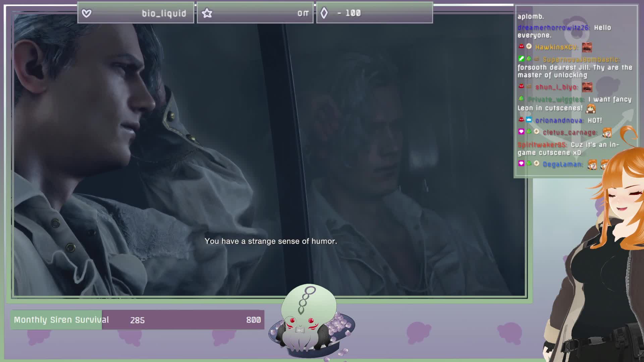This screenshot has height=362, width=644.
Task: Click the laughing-man emote beside shun_l_blyo
Action: coord(587,87)
